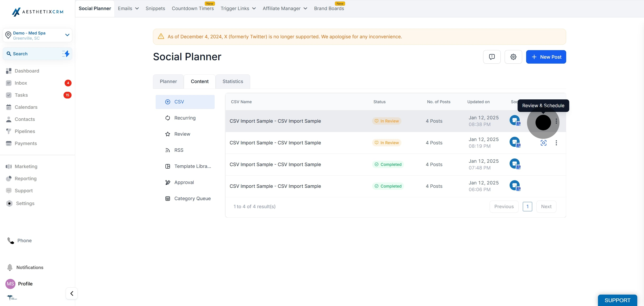Click social account icon in 07:48 PM row
The image size is (644, 306).
[515, 164]
